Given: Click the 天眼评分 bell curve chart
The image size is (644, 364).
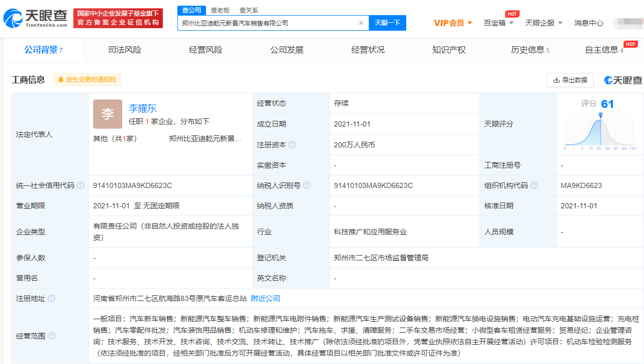Looking at the screenshot, I should (600, 131).
